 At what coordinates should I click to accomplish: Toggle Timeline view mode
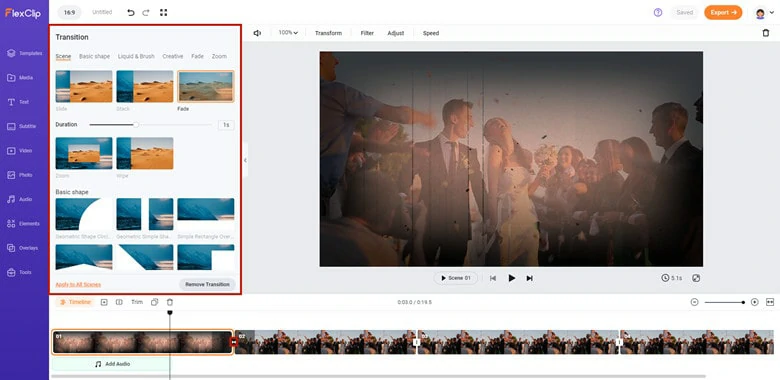coord(75,302)
